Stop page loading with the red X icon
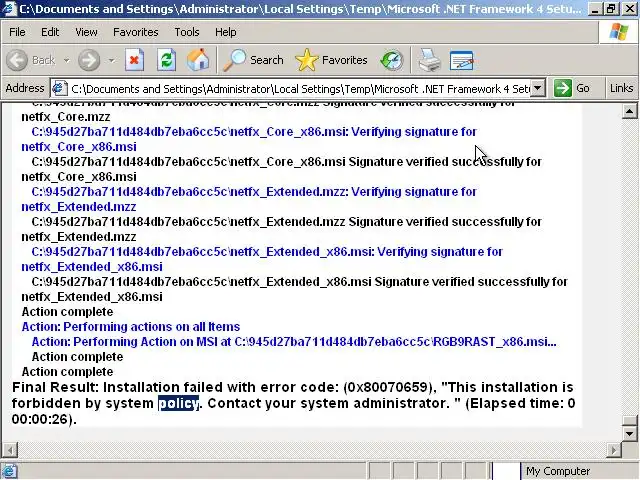 pos(134,60)
